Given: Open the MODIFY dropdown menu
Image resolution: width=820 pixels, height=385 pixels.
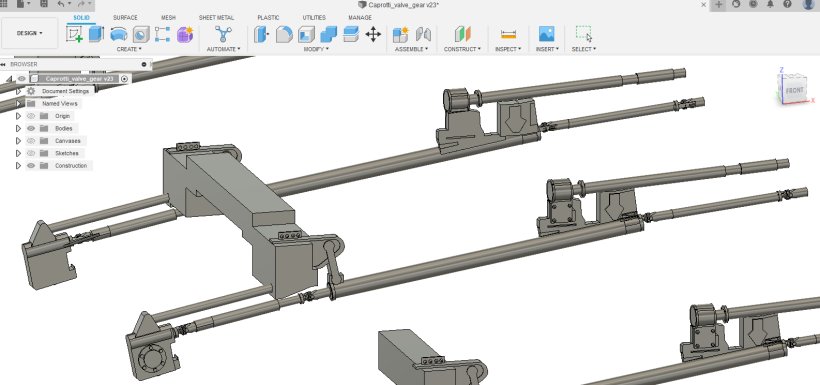Looking at the screenshot, I should tap(316, 49).
